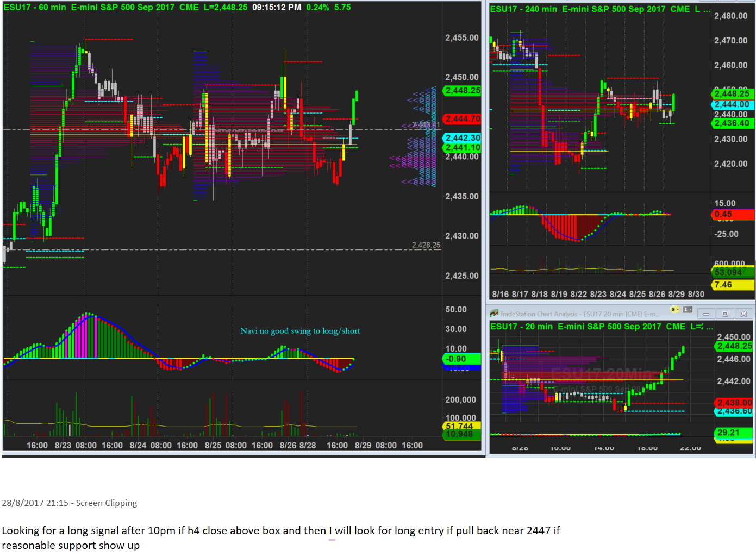Click the 8/24 date on the 60 min time axis
Screen dimensions: 756x557
coord(138,446)
